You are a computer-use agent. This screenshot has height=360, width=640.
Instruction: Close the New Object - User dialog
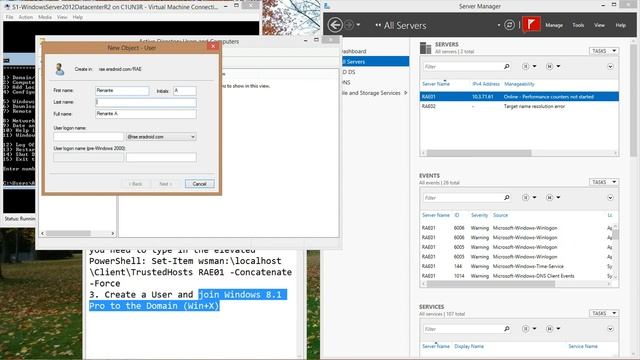pyautogui.click(x=213, y=47)
